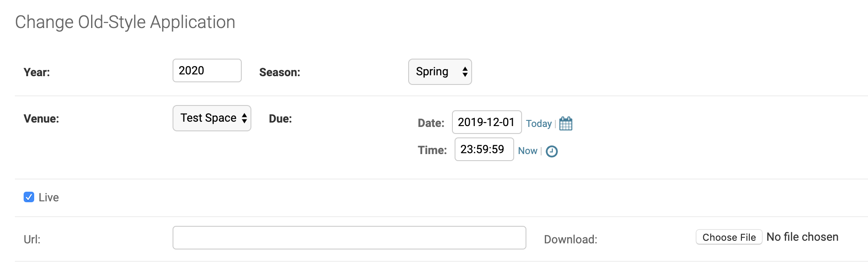Open the clock time picker icon
868x274 pixels.
click(552, 151)
